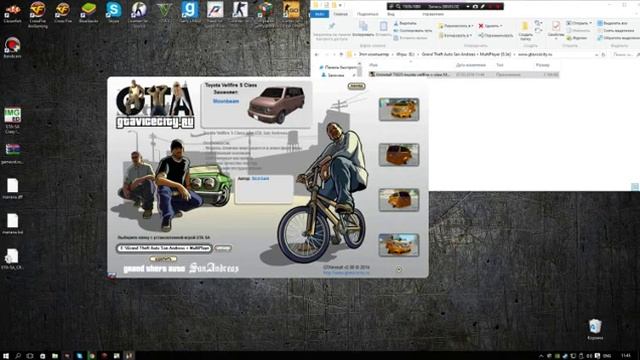The width and height of the screenshot is (640, 360).
Task: Click the Name column header in Explorer
Action: click(373, 65)
